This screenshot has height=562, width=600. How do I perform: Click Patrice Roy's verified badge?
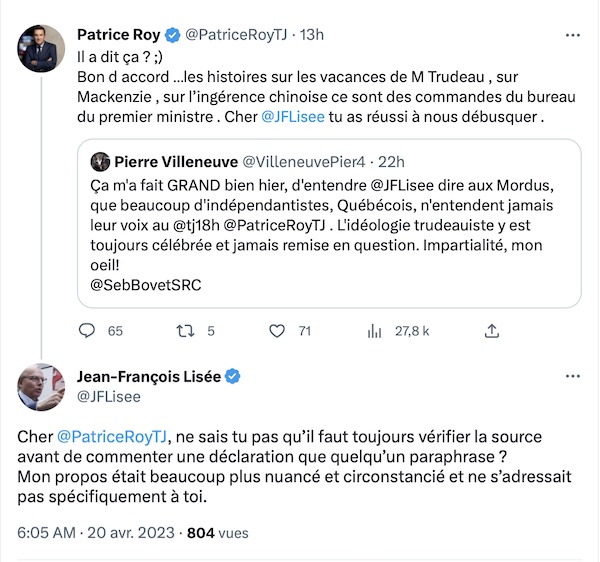(x=172, y=35)
